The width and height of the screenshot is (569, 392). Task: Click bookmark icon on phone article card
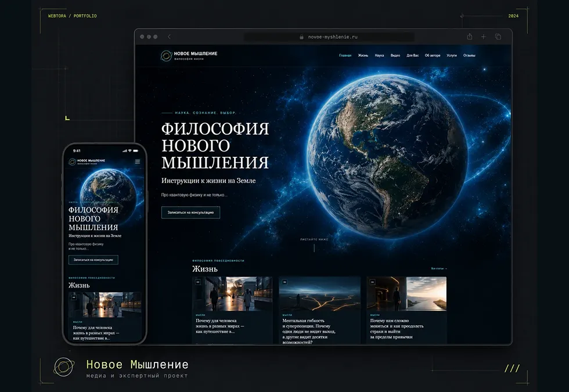(74, 297)
